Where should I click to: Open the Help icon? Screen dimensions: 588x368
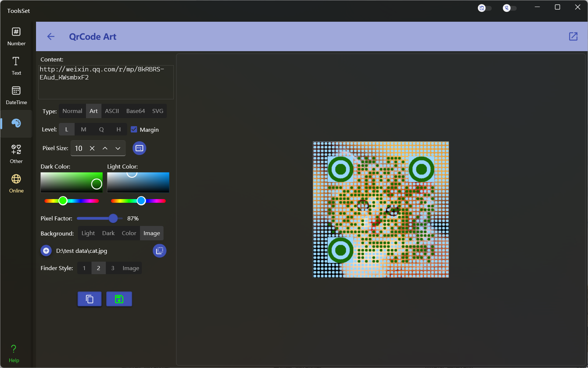[x=14, y=354]
